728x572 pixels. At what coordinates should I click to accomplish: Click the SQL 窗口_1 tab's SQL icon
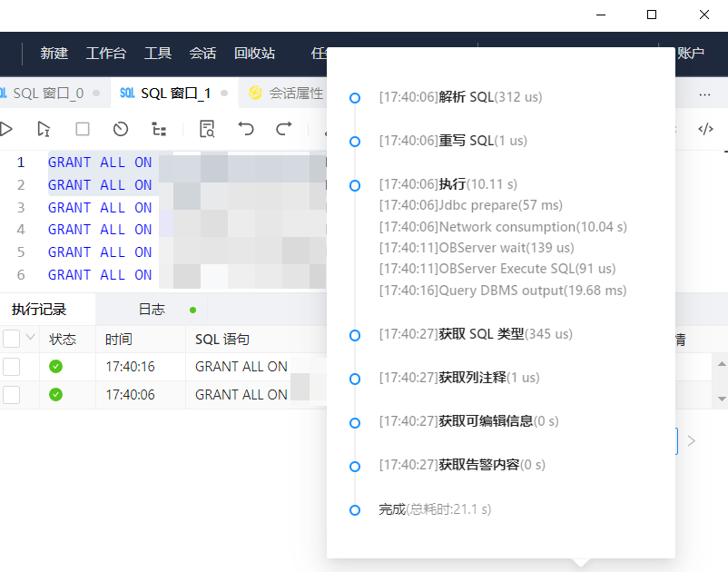[x=127, y=93]
